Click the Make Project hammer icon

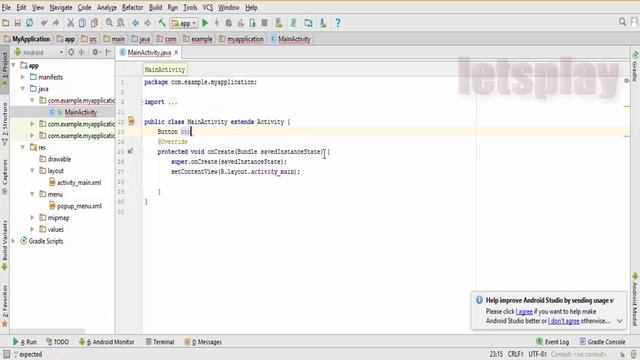pos(162,23)
